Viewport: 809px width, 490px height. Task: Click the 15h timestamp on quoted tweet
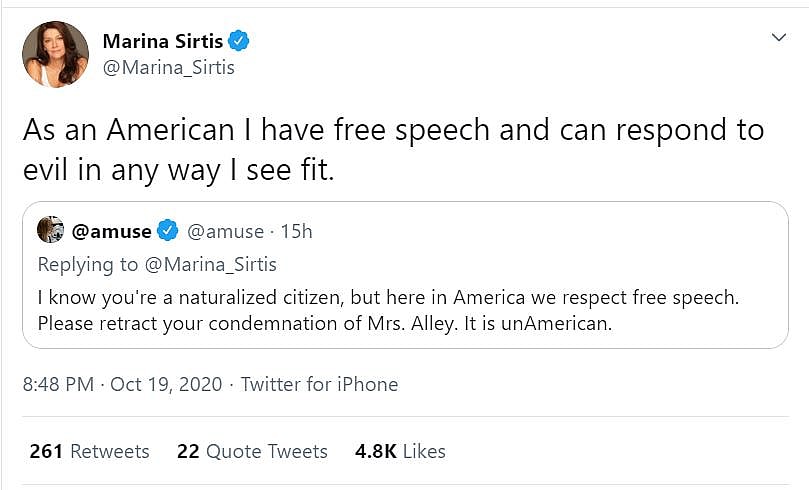tap(297, 232)
